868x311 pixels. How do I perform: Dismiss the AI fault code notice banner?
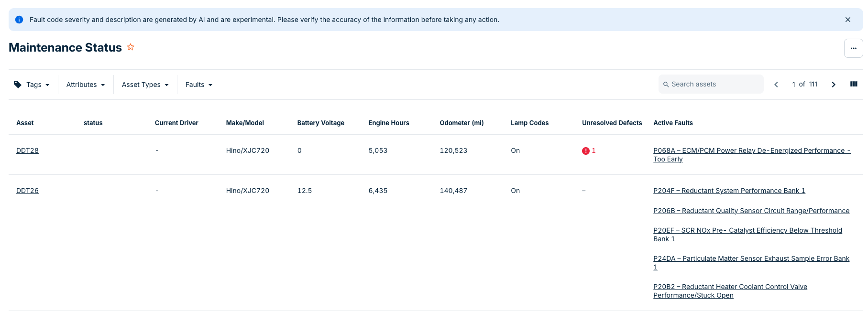847,20
